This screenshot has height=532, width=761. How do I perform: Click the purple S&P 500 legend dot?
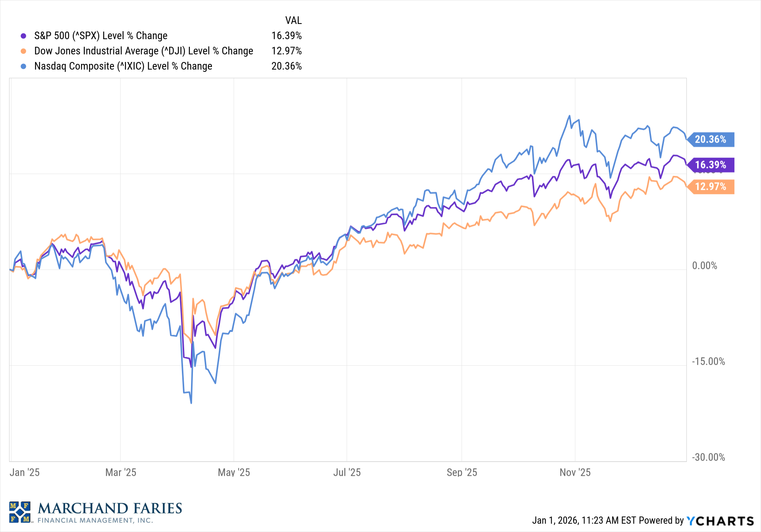click(x=24, y=36)
